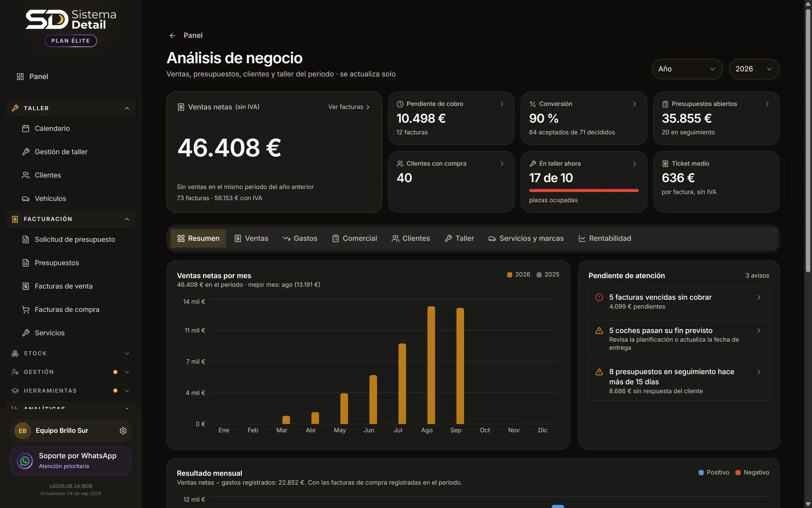Screen dimensions: 812x508
Task: Click the overdue invoices red alert icon
Action: click(599, 297)
